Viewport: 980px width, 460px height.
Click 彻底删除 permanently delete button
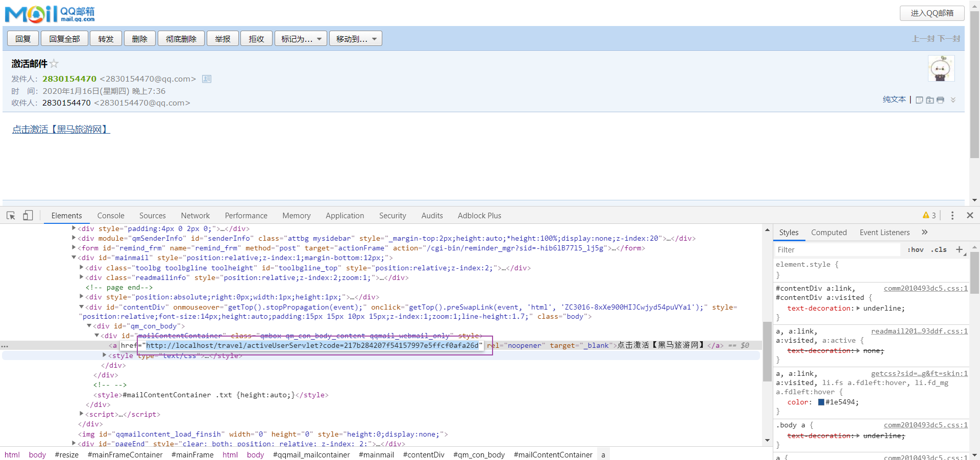[181, 39]
